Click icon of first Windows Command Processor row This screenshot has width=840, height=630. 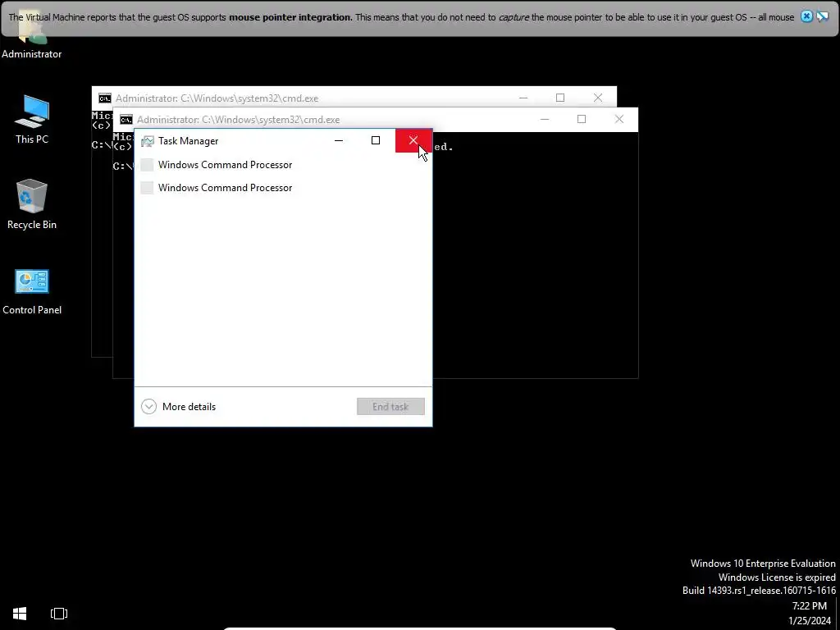tap(147, 164)
